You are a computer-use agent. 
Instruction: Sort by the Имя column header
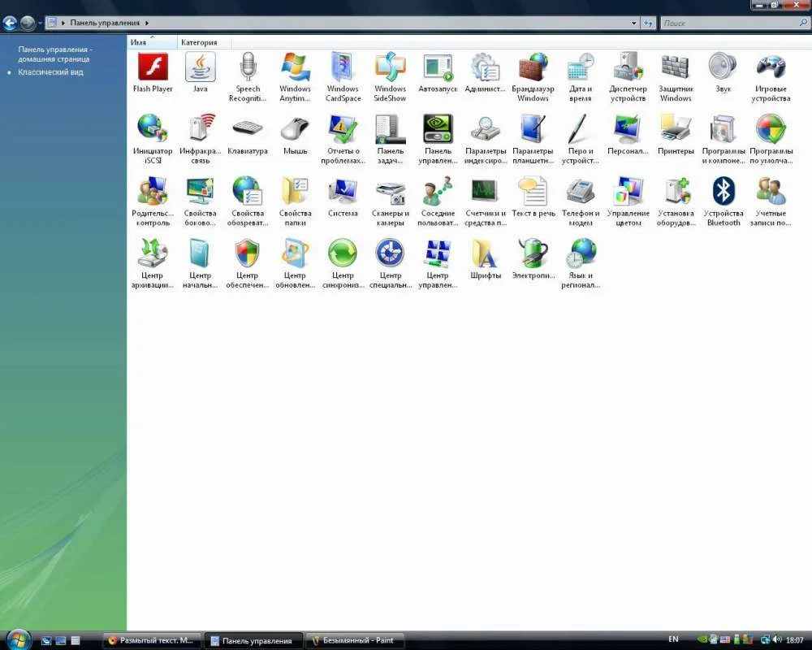(152, 42)
